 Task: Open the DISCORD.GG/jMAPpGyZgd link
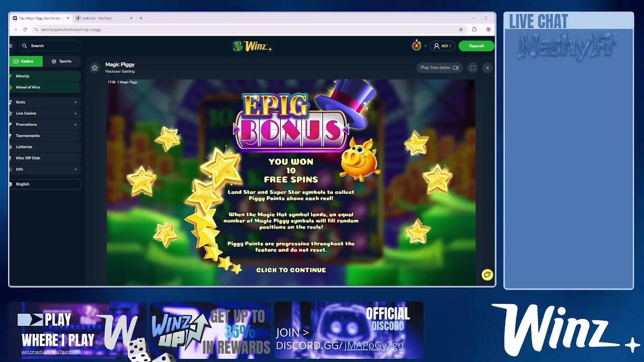[x=339, y=345]
